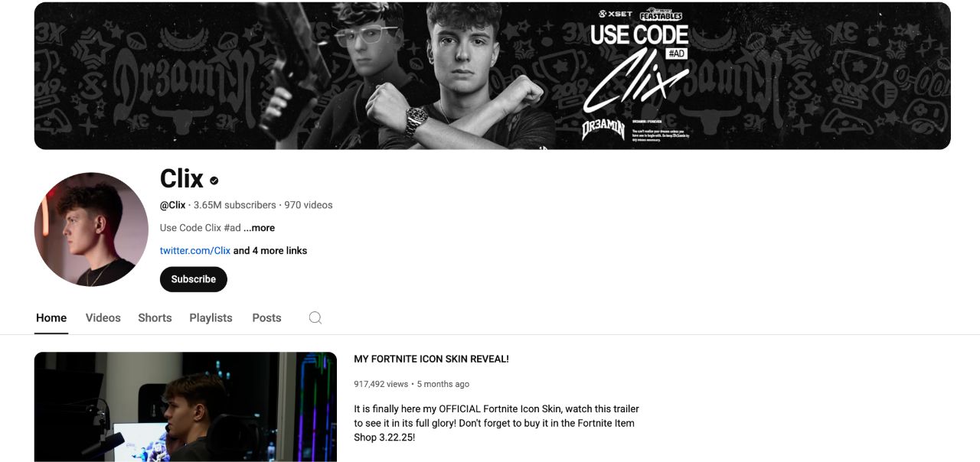Click the verified checkmark badge beside Clix
This screenshot has width=980, height=462.
pos(214,181)
